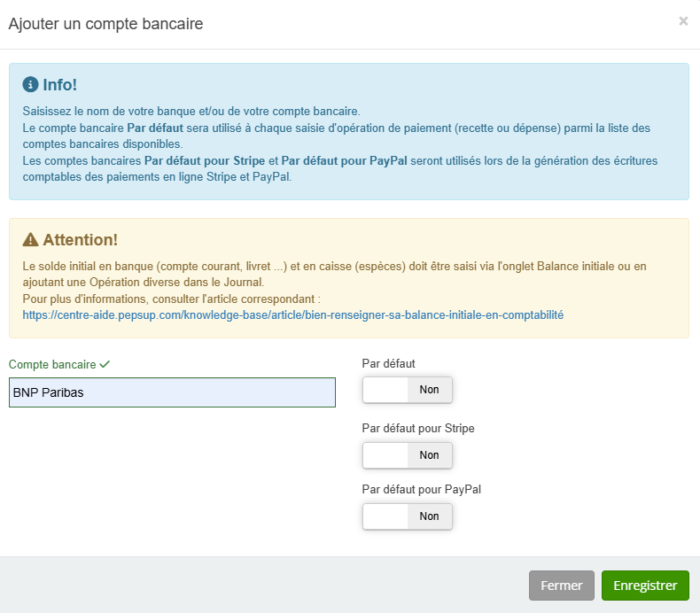Screen dimensions: 700x613
Task: Focus the Compte bancaire text field
Action: 172,392
